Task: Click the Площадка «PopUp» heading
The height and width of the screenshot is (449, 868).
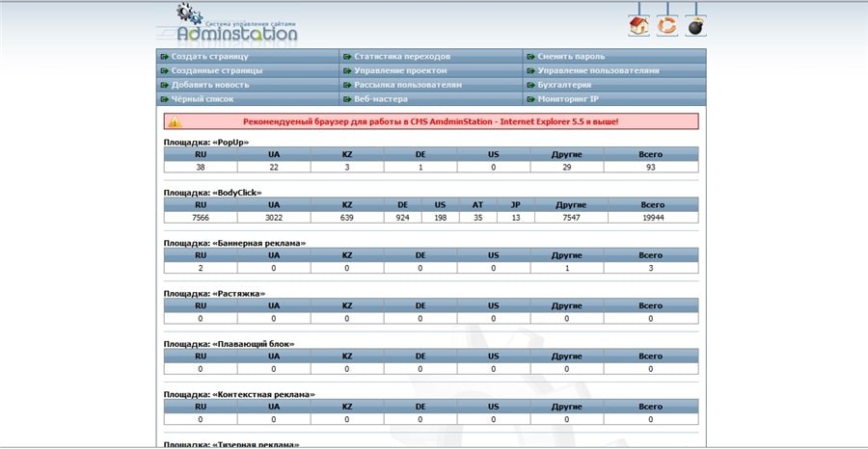Action: click(206, 142)
